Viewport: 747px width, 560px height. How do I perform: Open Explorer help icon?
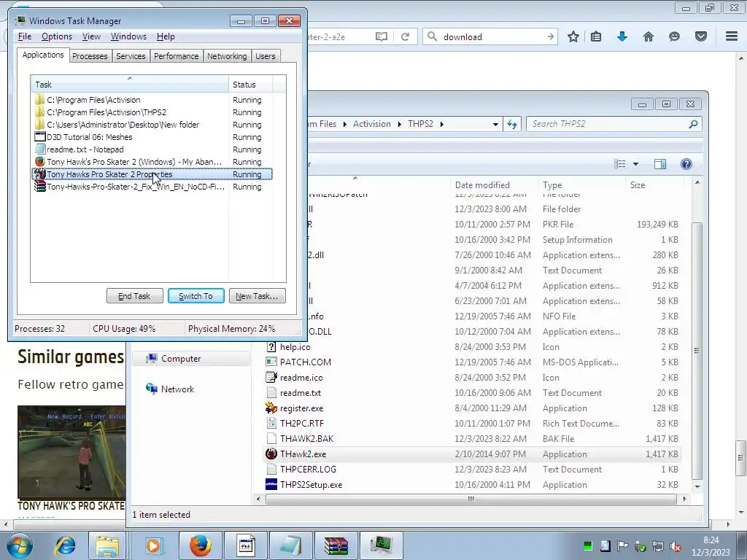click(686, 164)
